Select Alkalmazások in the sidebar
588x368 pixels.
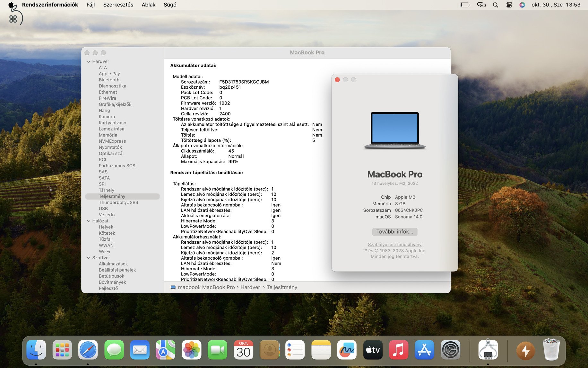click(113, 264)
